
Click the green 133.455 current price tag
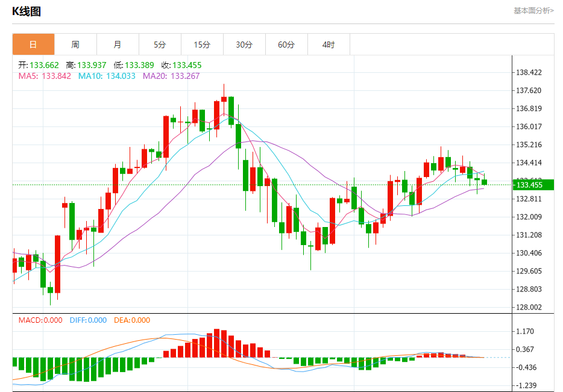(x=528, y=185)
